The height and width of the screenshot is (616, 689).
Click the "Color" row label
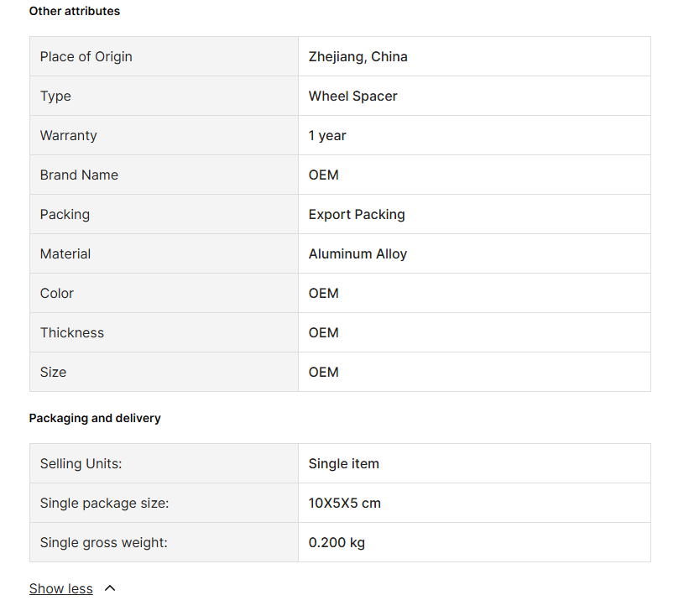[57, 294]
